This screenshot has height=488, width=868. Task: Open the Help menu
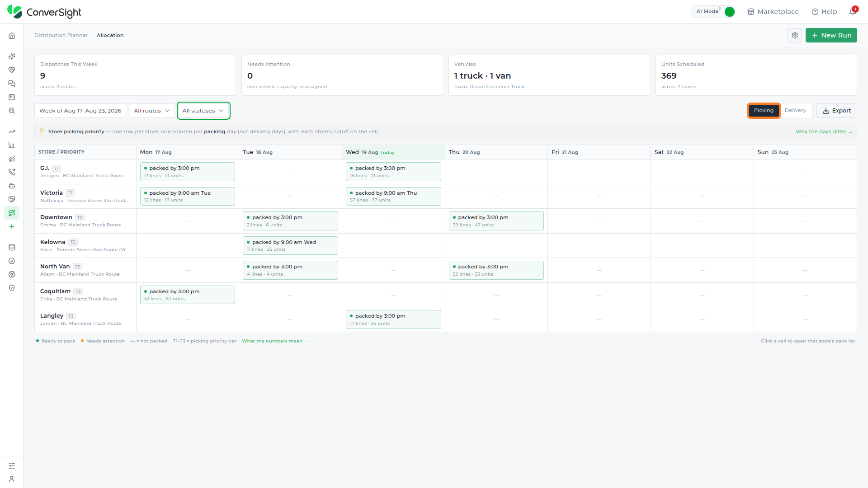click(824, 12)
